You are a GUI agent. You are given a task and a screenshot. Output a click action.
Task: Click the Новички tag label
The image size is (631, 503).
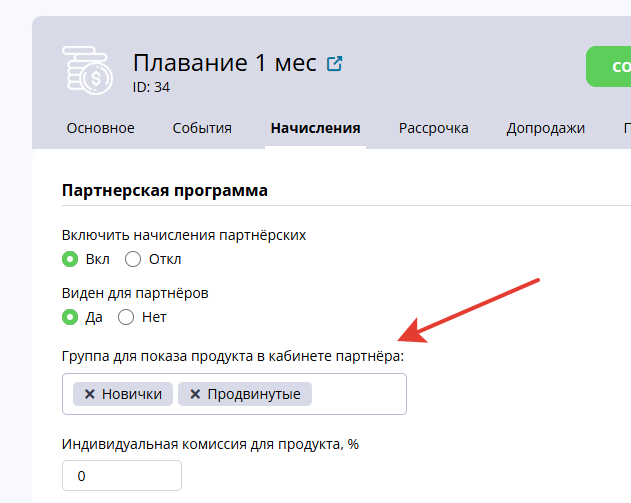pos(132,394)
